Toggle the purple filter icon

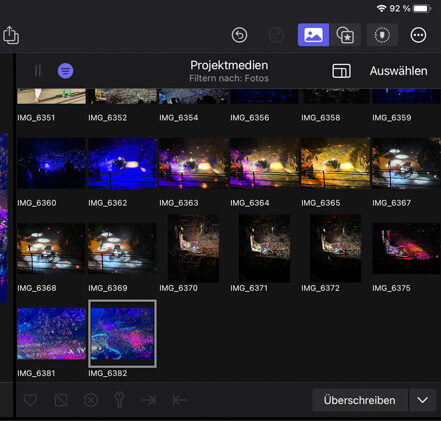click(x=65, y=71)
